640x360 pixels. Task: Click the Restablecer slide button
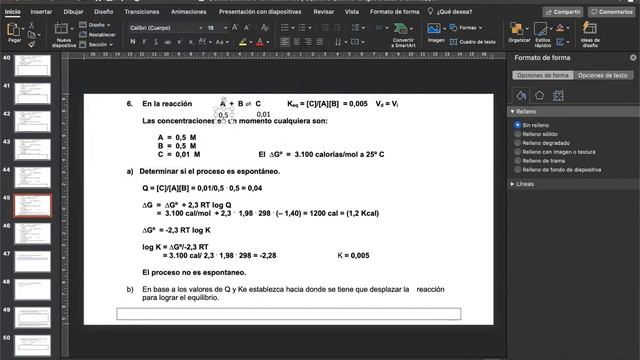98,35
